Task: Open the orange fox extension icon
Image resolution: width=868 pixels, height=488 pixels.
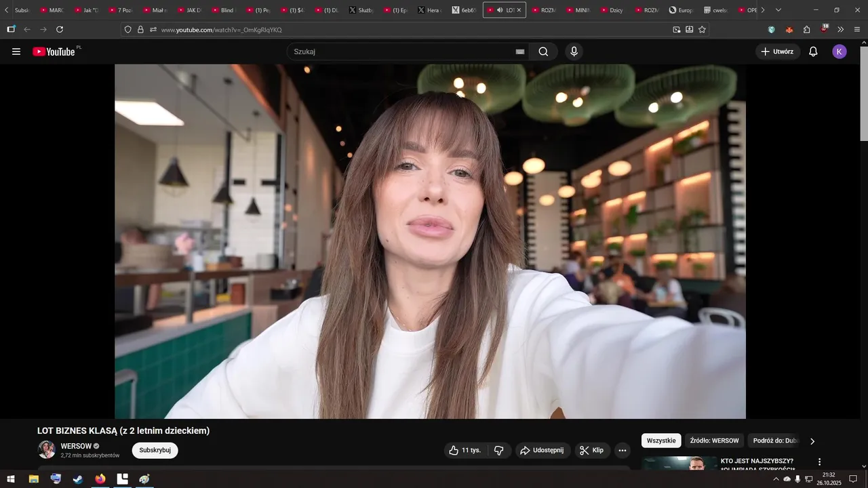Action: click(x=789, y=30)
